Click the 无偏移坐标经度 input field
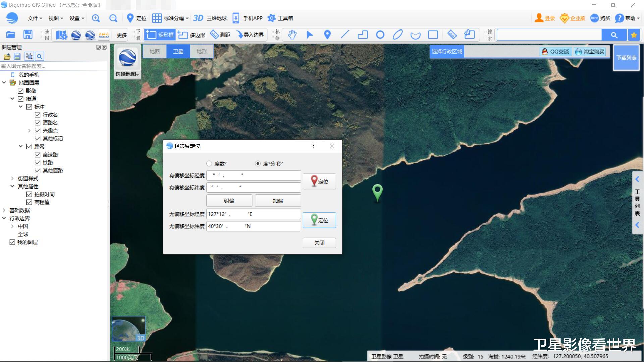644x362 pixels. click(253, 214)
